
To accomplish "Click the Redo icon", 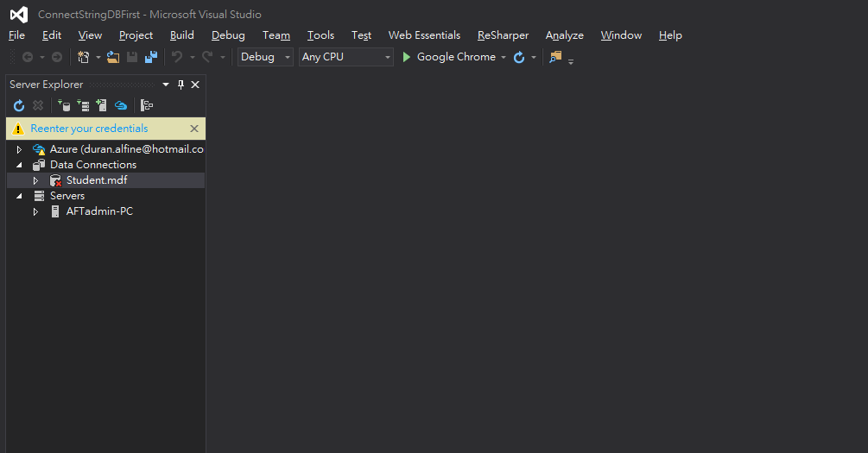I will pyautogui.click(x=207, y=57).
